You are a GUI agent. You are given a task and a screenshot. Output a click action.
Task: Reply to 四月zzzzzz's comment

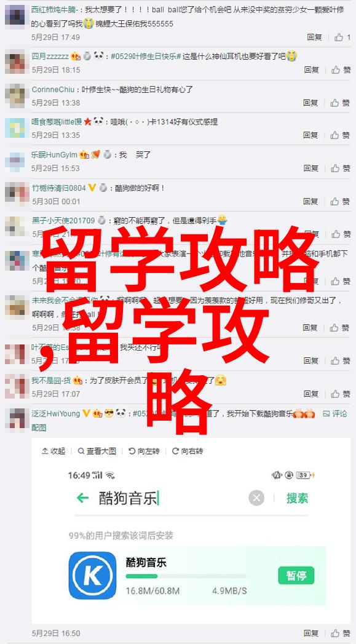point(311,70)
